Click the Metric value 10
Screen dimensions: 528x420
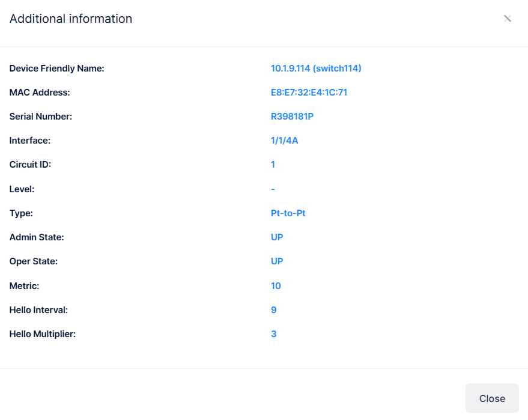276,285
